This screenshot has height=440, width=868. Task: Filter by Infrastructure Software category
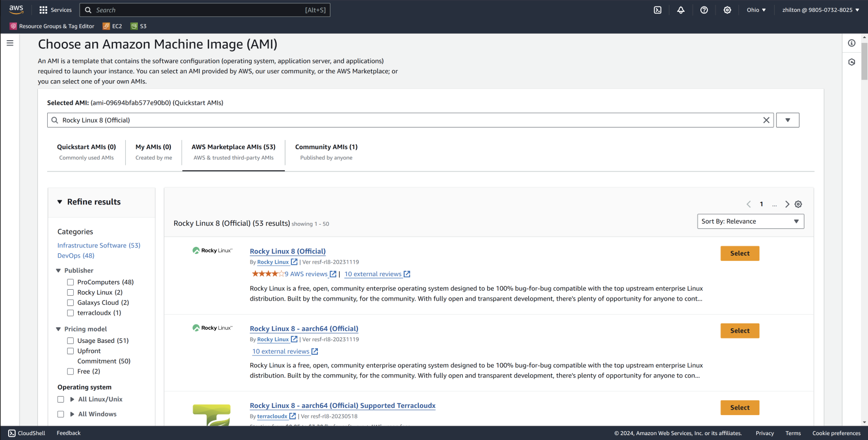[99, 245]
